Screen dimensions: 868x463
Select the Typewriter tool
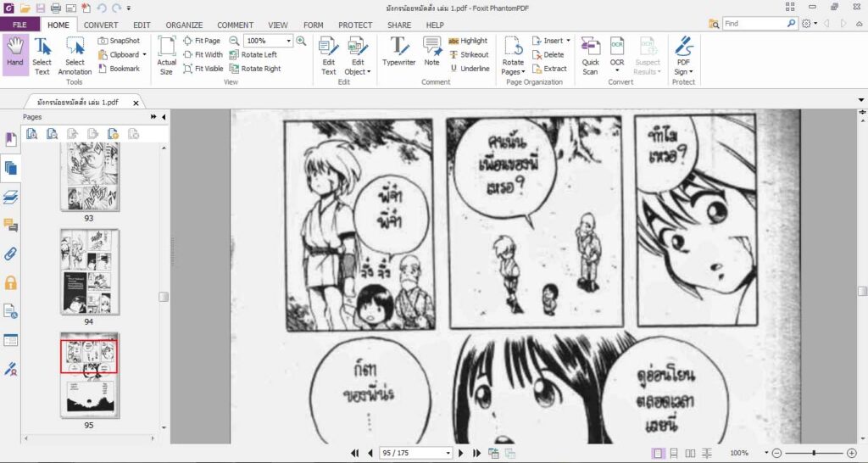[398, 52]
